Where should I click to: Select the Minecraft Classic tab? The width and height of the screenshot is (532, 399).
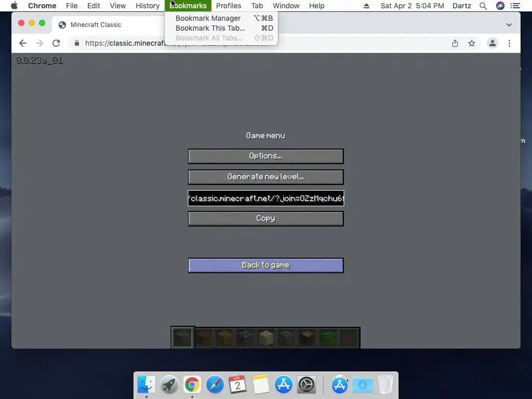click(109, 25)
